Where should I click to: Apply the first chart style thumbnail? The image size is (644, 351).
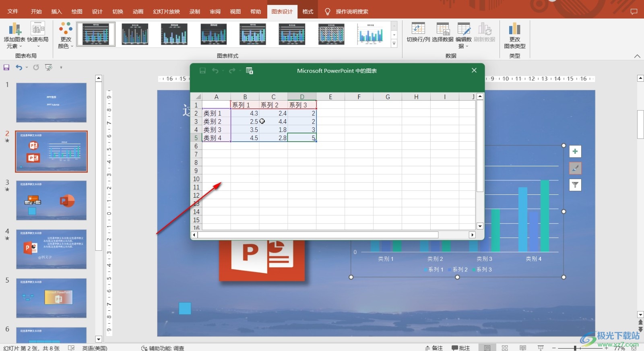pyautogui.click(x=96, y=34)
